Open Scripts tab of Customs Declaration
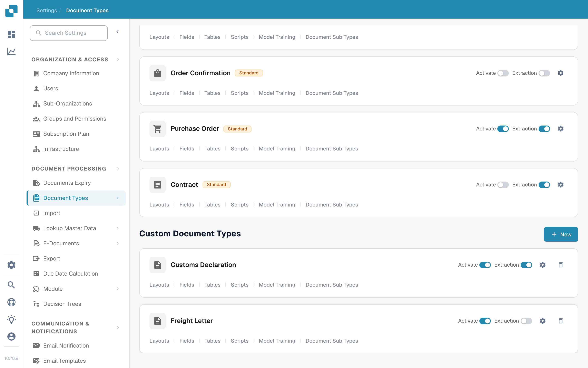Viewport: 588px width, 368px height. (x=239, y=285)
